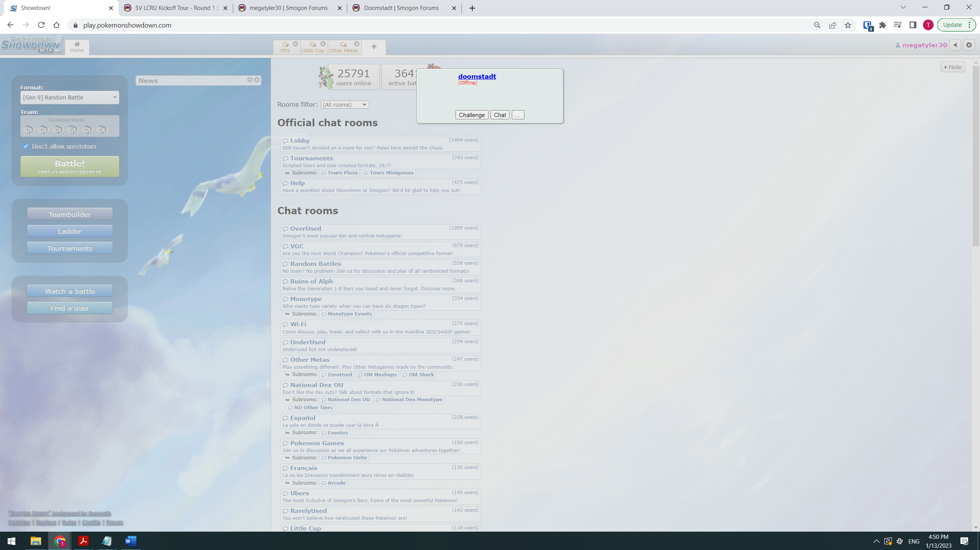
Task: Join the Pokemon Unite subroom
Action: coord(344,458)
